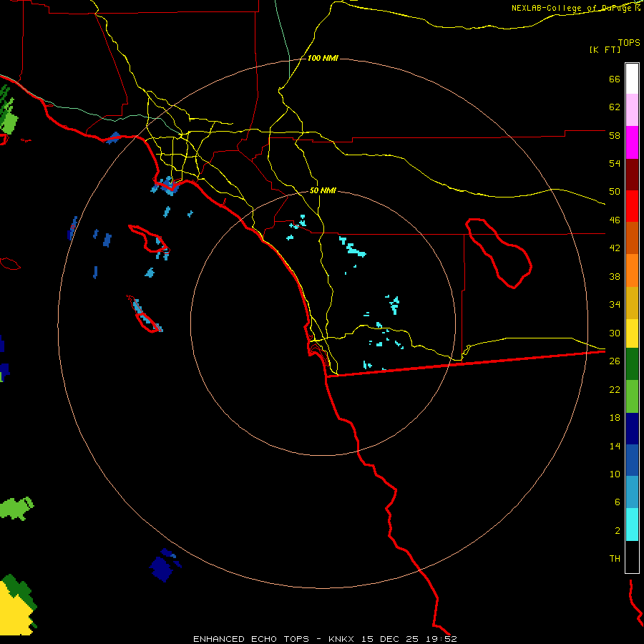Screen dimensions: 644x644
Task: Click the legend value 30
Action: pos(615,333)
